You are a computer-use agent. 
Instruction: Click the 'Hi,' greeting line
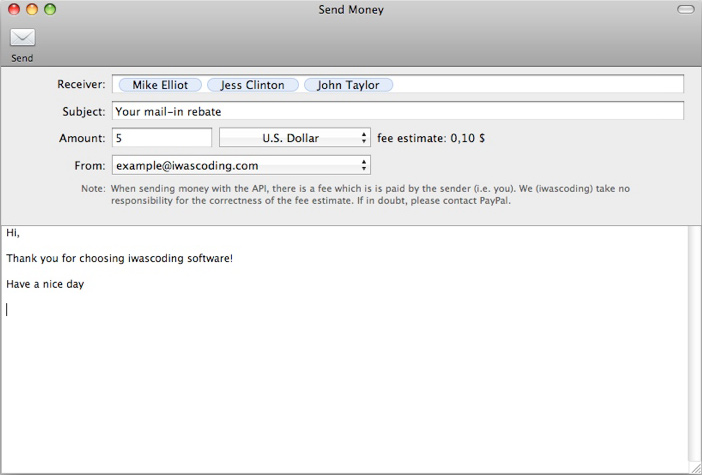[x=13, y=233]
